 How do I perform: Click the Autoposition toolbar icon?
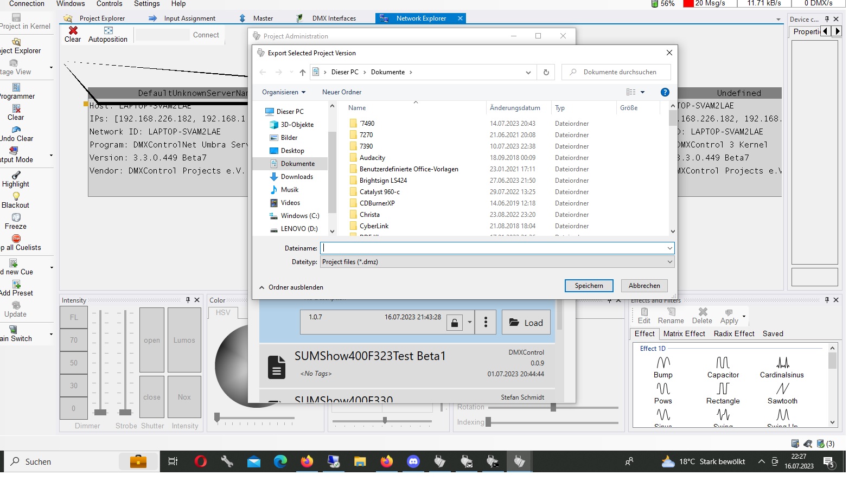point(108,30)
